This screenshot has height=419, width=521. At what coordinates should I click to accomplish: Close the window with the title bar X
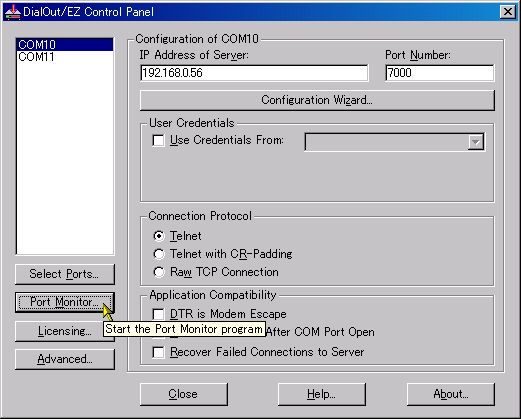pyautogui.click(x=508, y=12)
